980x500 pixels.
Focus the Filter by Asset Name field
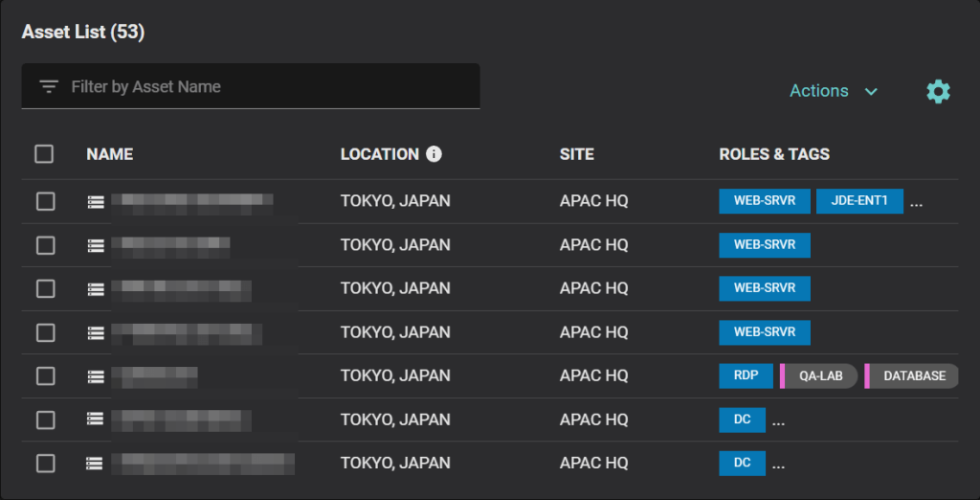(x=268, y=87)
